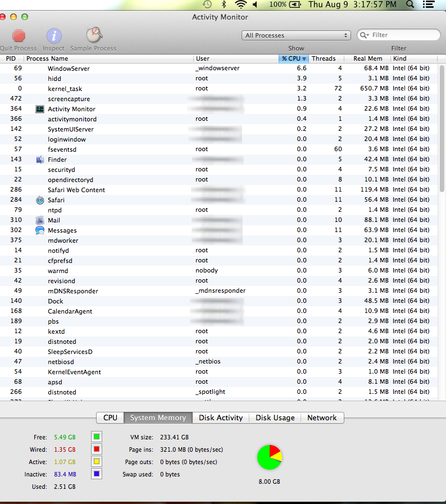Click the Bluetooth menu bar icon
446x504 pixels.
pos(224,4)
